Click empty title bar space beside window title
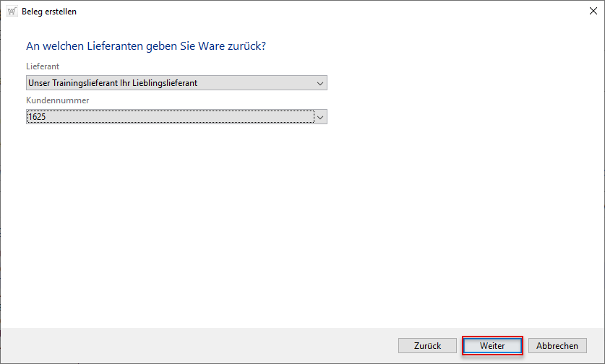605x364 pixels. point(289,12)
